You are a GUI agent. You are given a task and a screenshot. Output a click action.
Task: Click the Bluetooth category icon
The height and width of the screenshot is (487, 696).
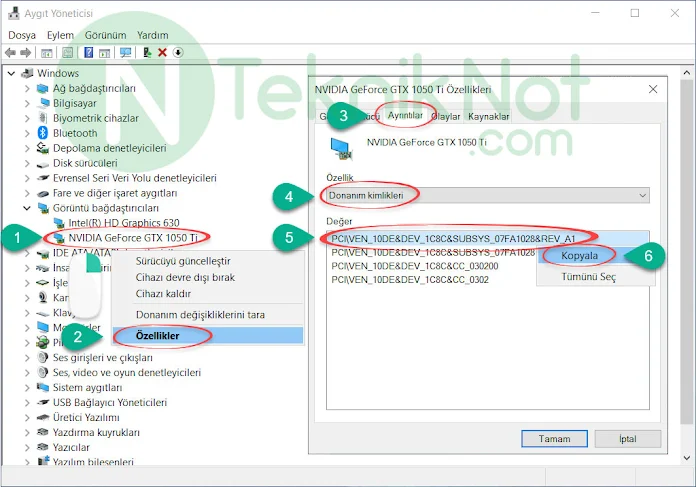[x=43, y=133]
